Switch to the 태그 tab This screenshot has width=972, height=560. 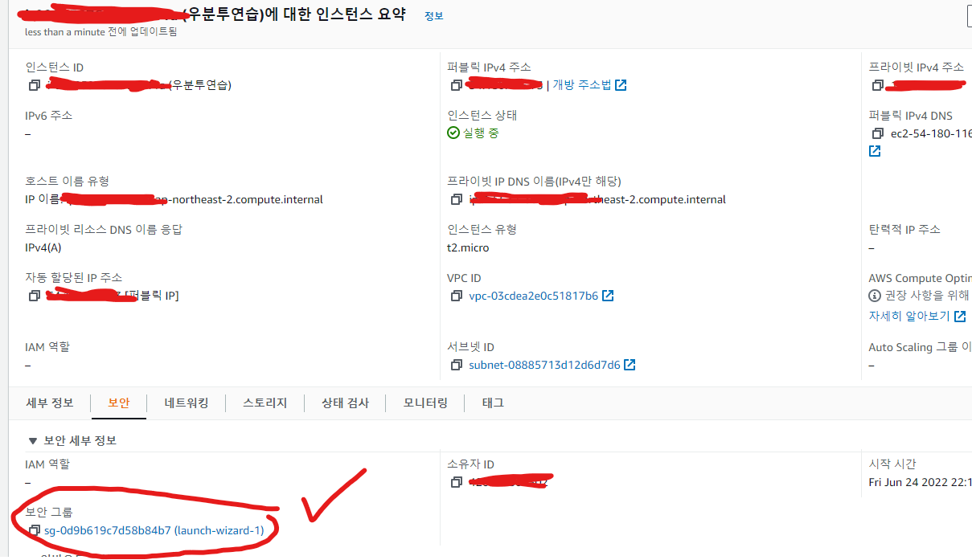493,403
